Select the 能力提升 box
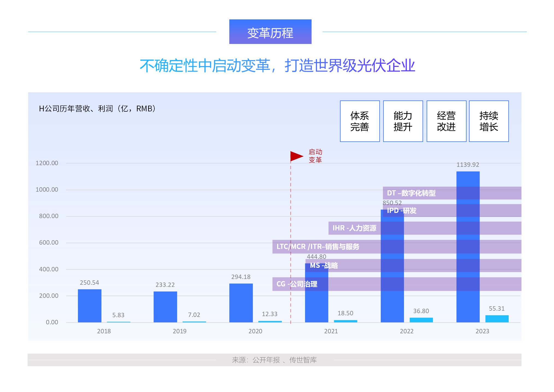The image size is (554, 392). [x=403, y=121]
